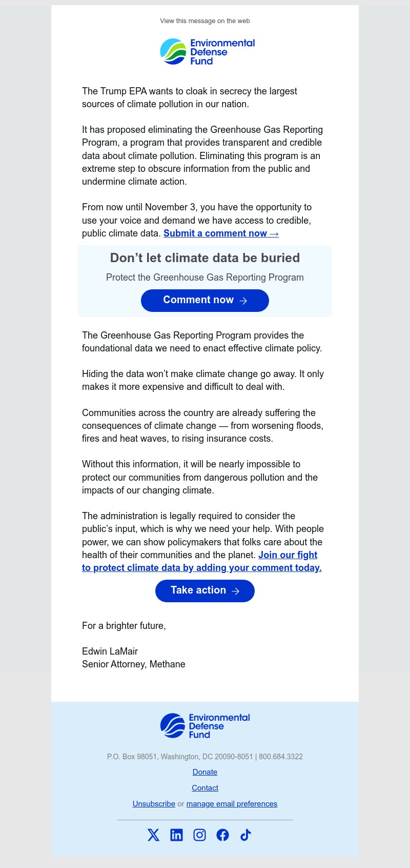Click the arrow inside the Comment now button
The height and width of the screenshot is (868, 410).
[243, 301]
